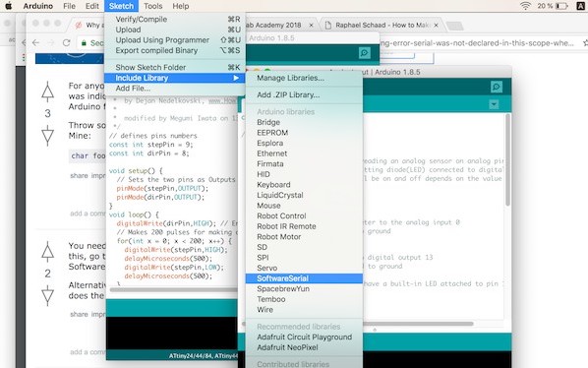The image size is (588, 368).
Task: Click the Wi-Fi status icon
Action: point(526,6)
